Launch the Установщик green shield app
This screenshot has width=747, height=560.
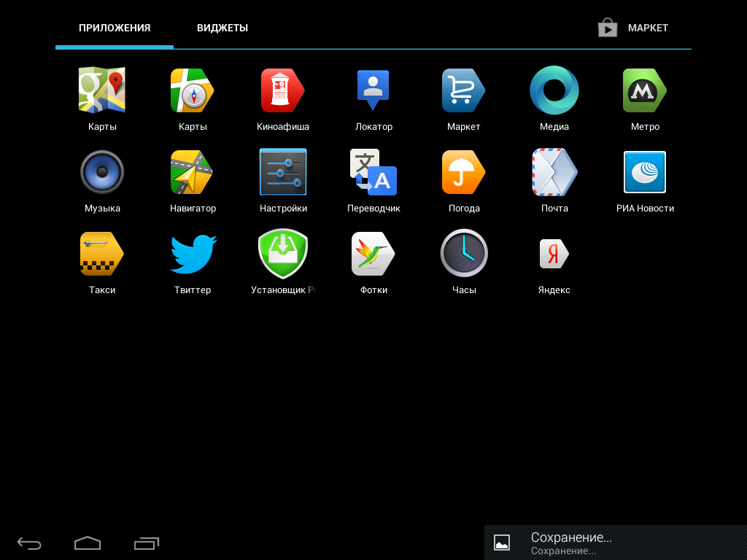(283, 253)
